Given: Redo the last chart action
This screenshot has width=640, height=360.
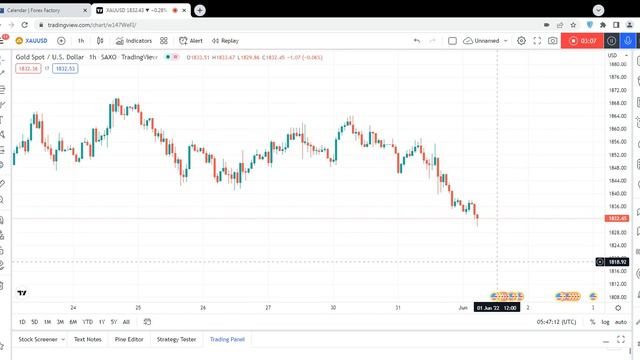Looking at the screenshot, I should click(x=433, y=41).
